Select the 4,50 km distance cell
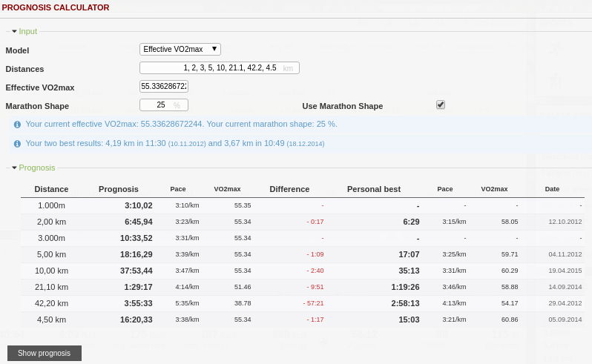592x364 pixels. (51, 320)
